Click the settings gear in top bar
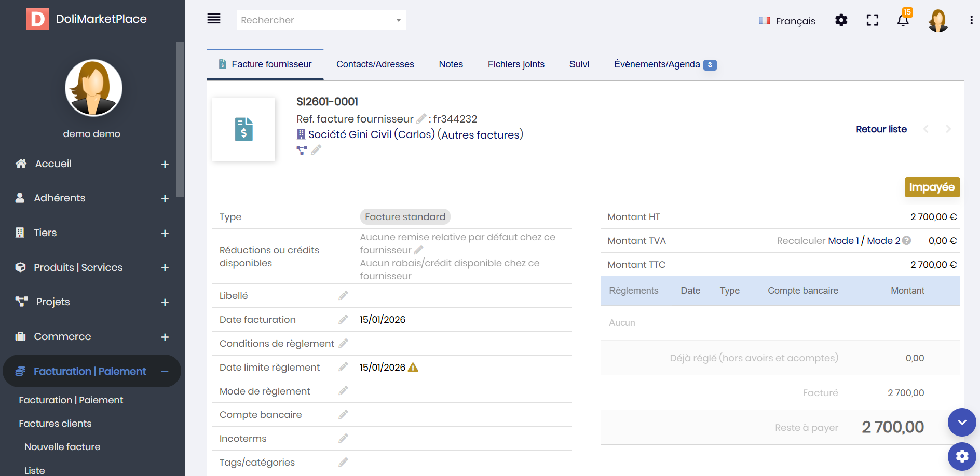Image resolution: width=980 pixels, height=476 pixels. [x=841, y=20]
